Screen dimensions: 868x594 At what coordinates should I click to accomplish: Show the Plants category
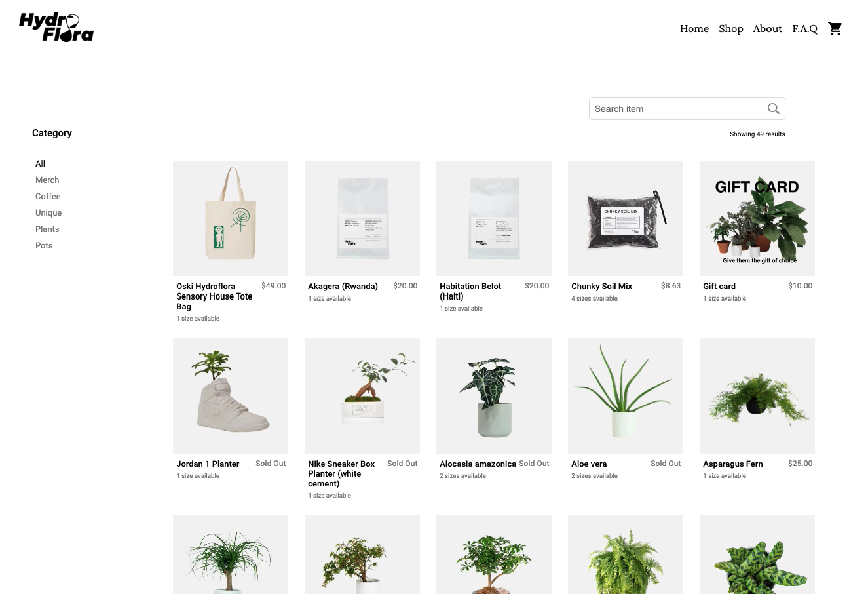point(47,229)
